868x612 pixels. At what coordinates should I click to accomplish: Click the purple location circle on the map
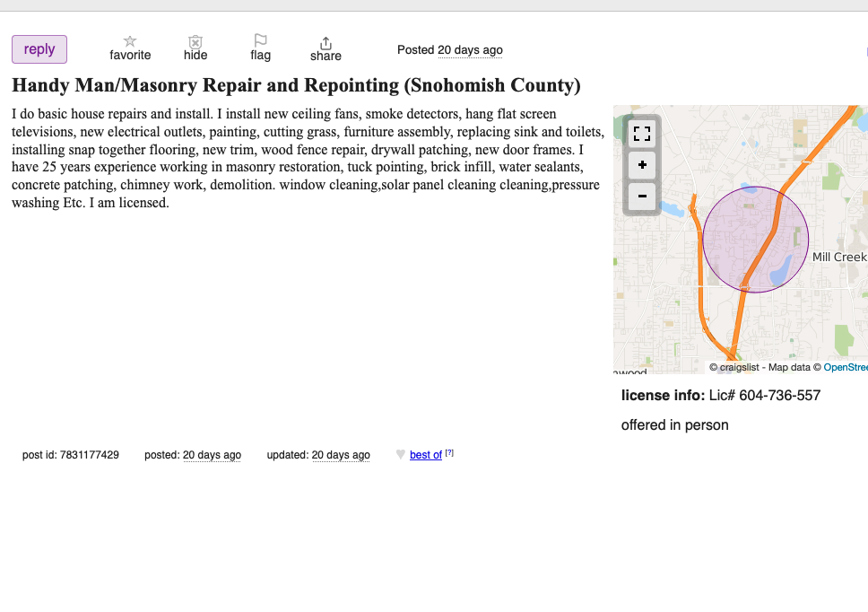click(755, 240)
